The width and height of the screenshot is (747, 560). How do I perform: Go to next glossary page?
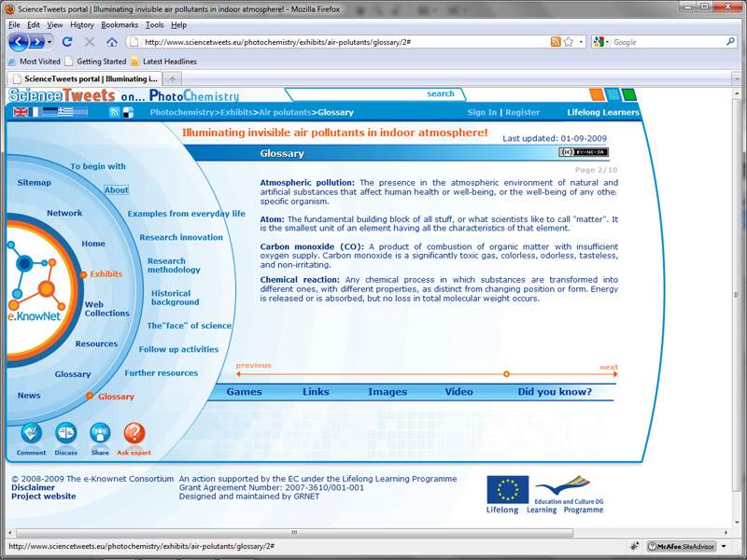point(609,367)
